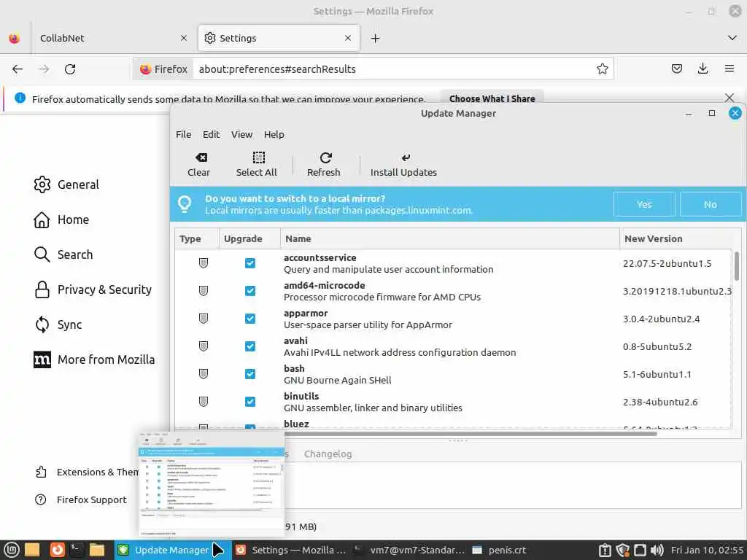Go back with Firefox back arrow
747x560 pixels.
[x=18, y=69]
